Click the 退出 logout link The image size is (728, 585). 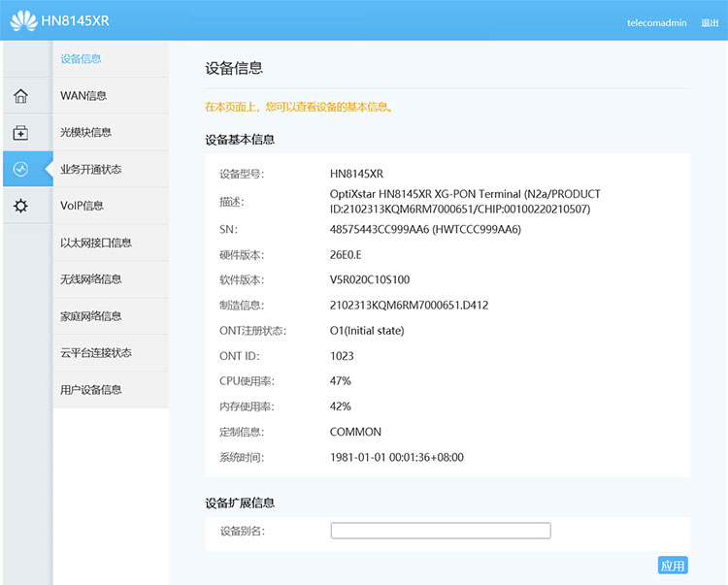[710, 22]
